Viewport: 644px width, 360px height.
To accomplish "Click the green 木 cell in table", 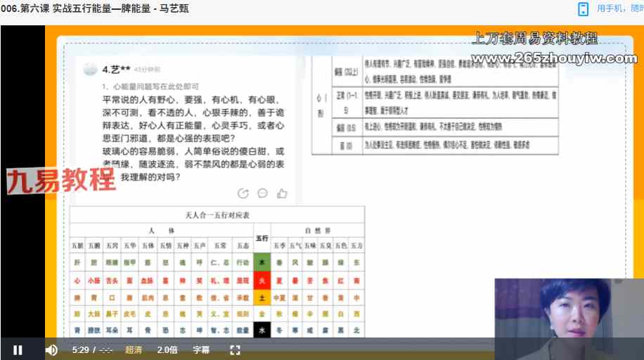I will (262, 262).
